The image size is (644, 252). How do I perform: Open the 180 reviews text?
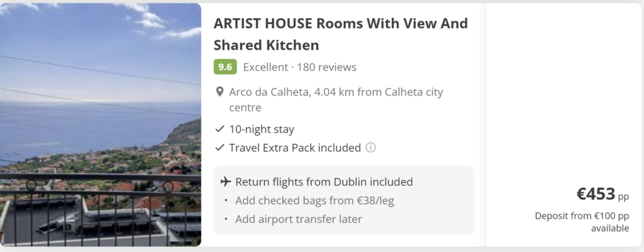tap(326, 67)
